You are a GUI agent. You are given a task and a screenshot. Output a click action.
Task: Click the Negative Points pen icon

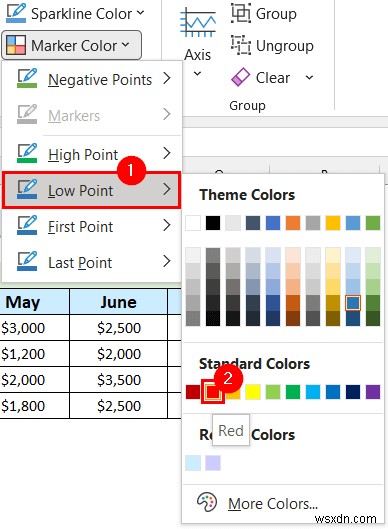tap(27, 78)
